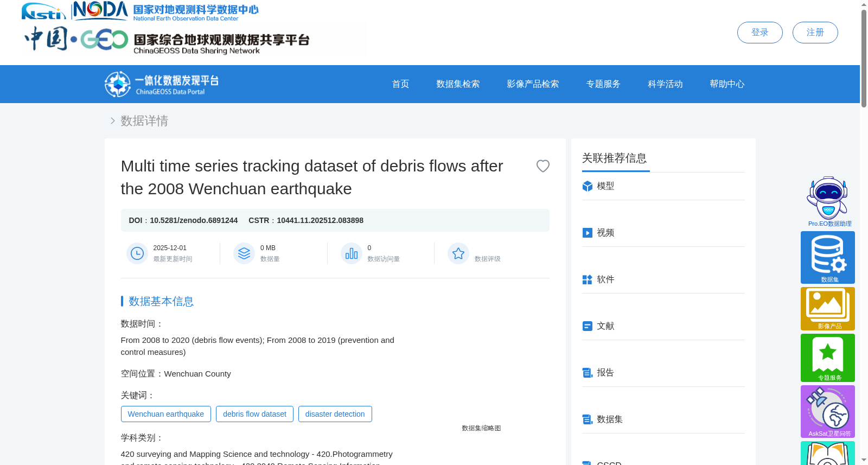This screenshot has height=465, width=868.
Task: Click the DOI 10.5281/zenodo.6891244 text
Action: pyautogui.click(x=183, y=220)
